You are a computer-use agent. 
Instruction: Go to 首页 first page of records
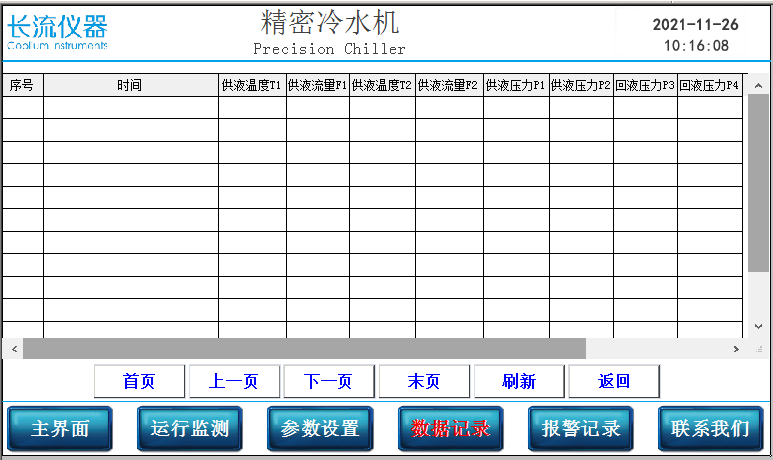[139, 381]
